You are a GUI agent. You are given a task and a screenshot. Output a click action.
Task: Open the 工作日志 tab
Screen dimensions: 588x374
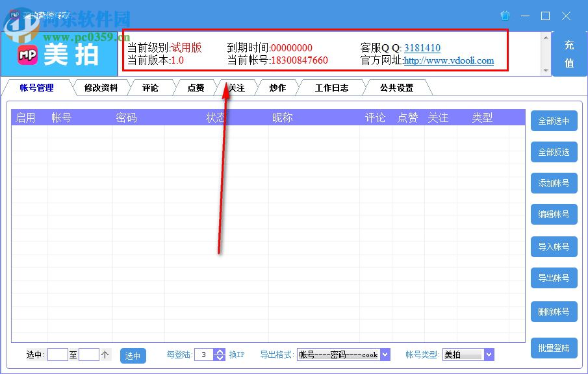click(331, 88)
